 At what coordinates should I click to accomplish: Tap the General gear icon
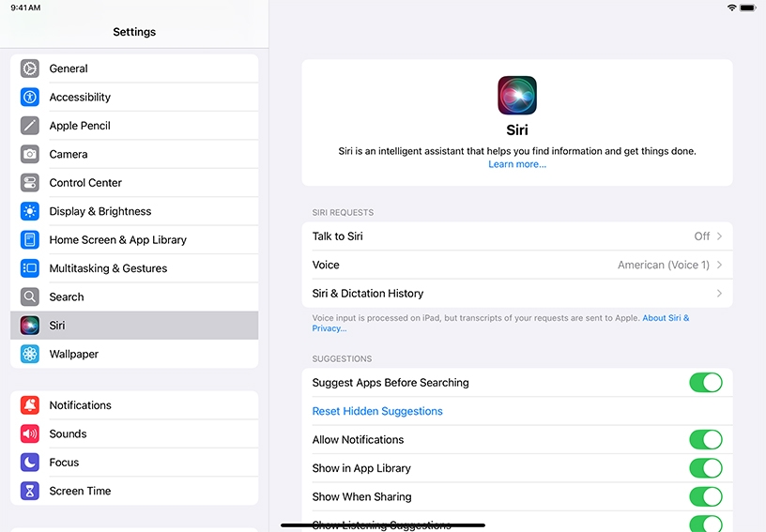click(x=30, y=68)
